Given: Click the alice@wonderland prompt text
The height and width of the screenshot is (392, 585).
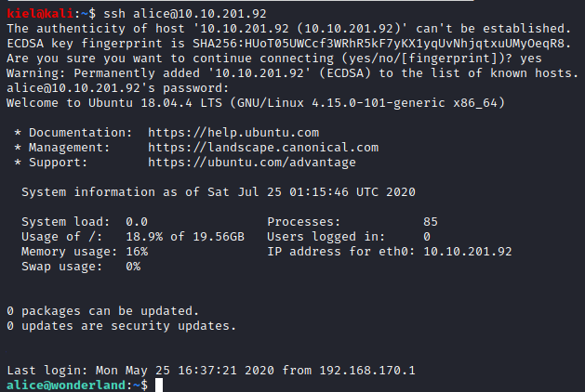Looking at the screenshot, I should tap(62, 385).
